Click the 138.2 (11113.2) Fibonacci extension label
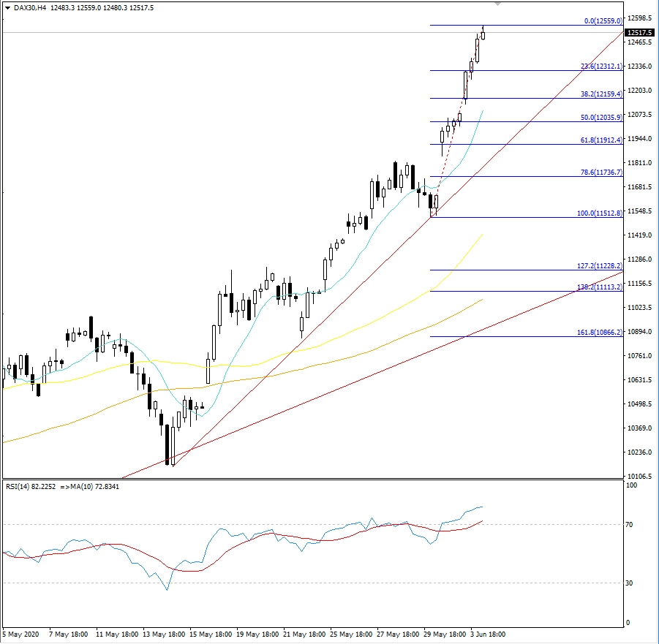Screen dimensions: 659x644 point(599,287)
